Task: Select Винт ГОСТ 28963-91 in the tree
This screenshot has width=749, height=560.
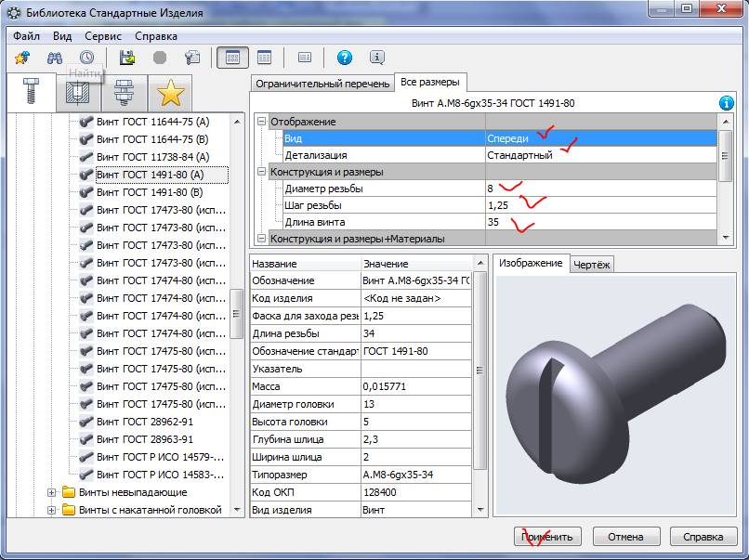Action: pos(145,439)
